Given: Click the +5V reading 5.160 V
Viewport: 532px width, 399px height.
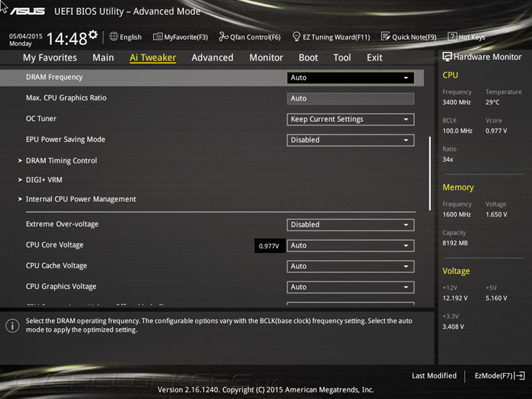Looking at the screenshot, I should click(497, 298).
